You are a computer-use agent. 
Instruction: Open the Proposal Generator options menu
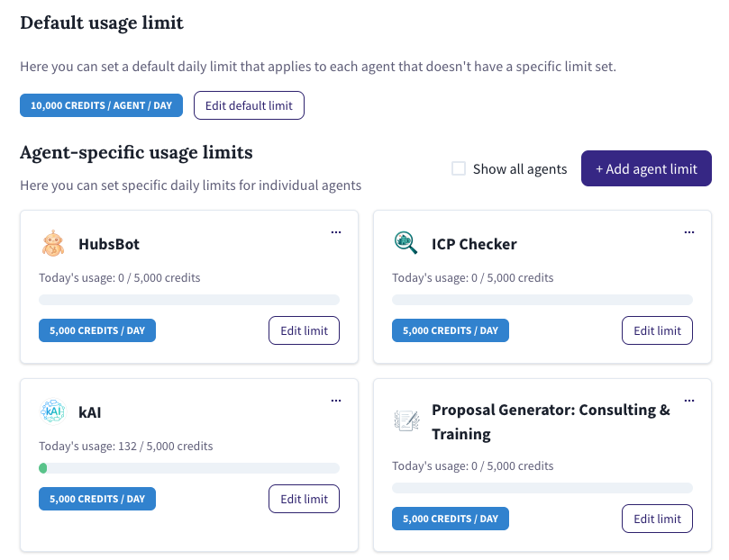click(x=689, y=400)
